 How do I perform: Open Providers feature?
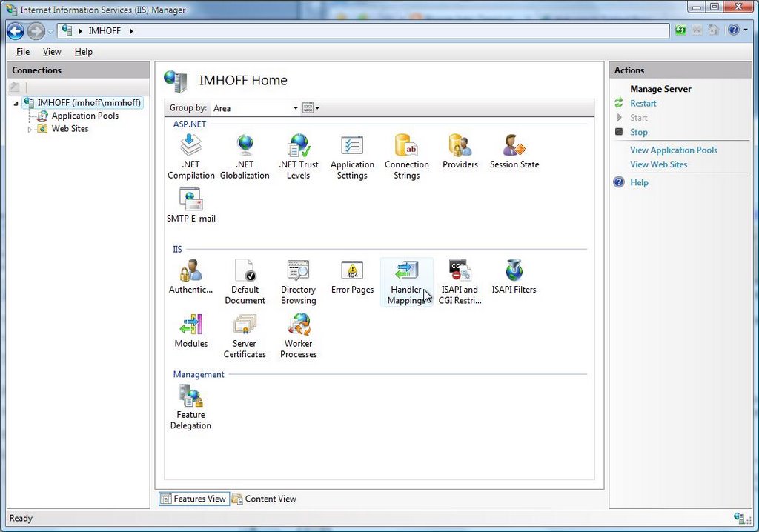click(x=460, y=151)
